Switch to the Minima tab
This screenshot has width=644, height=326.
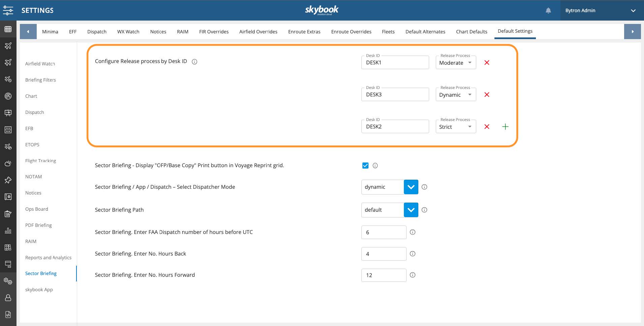(50, 32)
